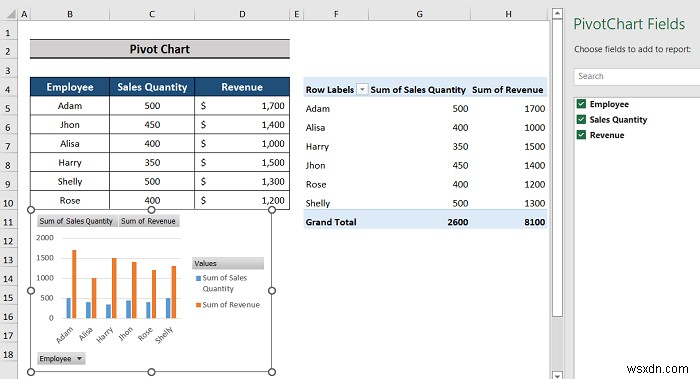Select the Sales Quantity header cell in table

152,87
